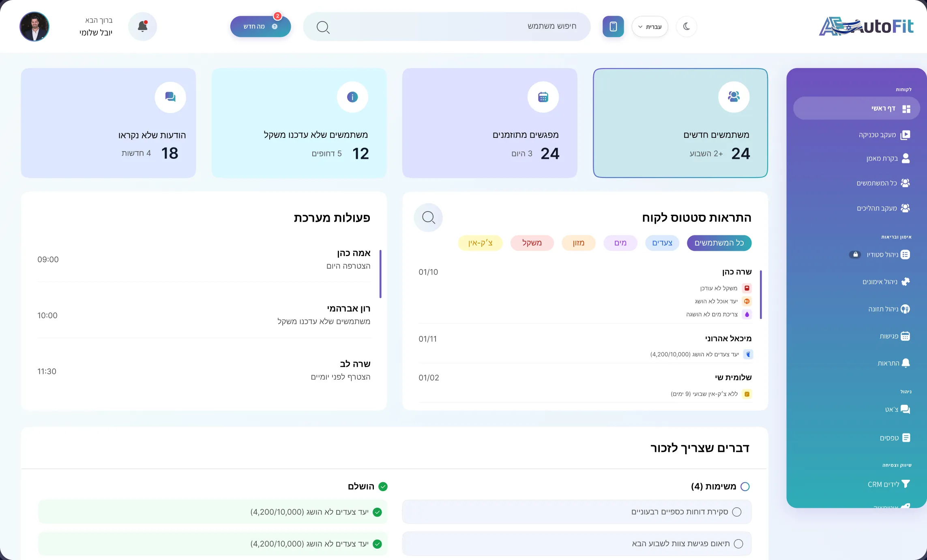Open כל המשתמשים sidebar item
927x560 pixels.
click(x=883, y=183)
